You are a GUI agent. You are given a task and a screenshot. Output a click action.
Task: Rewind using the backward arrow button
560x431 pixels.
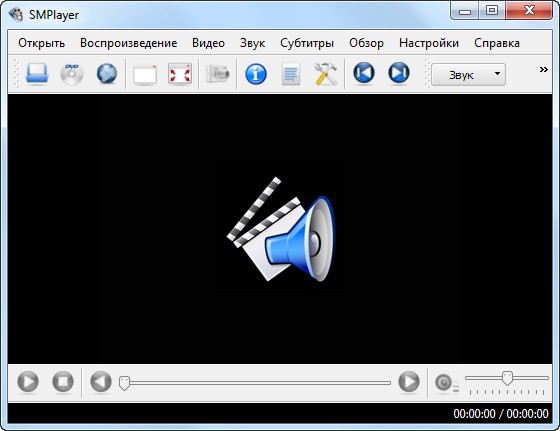click(101, 382)
